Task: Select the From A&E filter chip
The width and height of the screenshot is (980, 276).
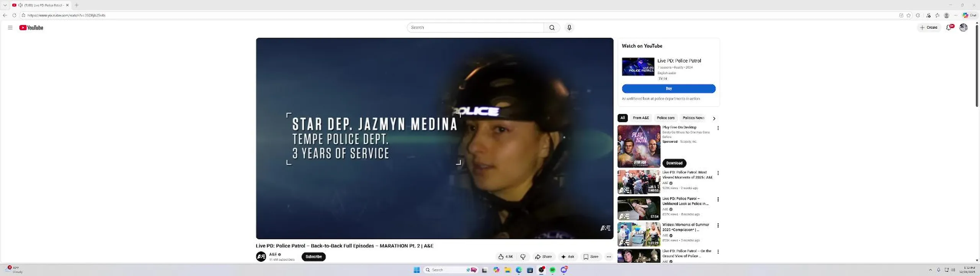Action: tap(640, 118)
